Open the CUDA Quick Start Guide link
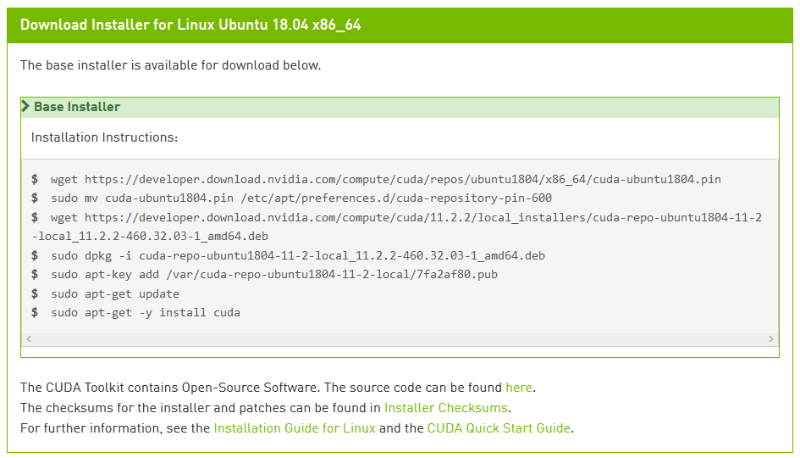Viewport: 800px width, 458px height. click(498, 428)
